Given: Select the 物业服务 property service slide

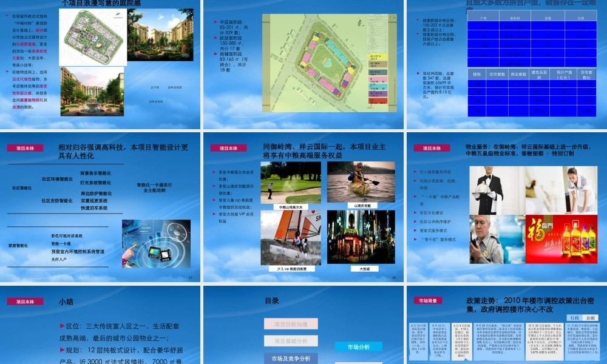Looking at the screenshot, I should 507,207.
